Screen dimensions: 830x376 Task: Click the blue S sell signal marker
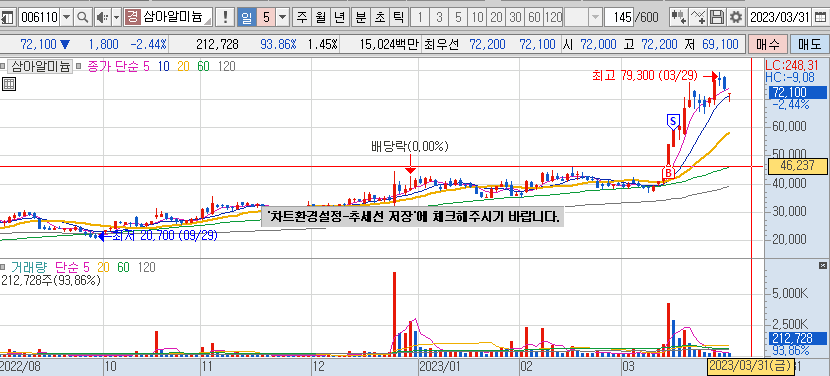click(673, 121)
